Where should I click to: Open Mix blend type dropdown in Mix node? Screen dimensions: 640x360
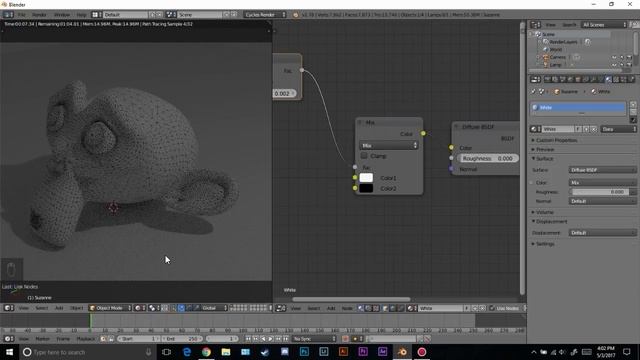(389, 145)
